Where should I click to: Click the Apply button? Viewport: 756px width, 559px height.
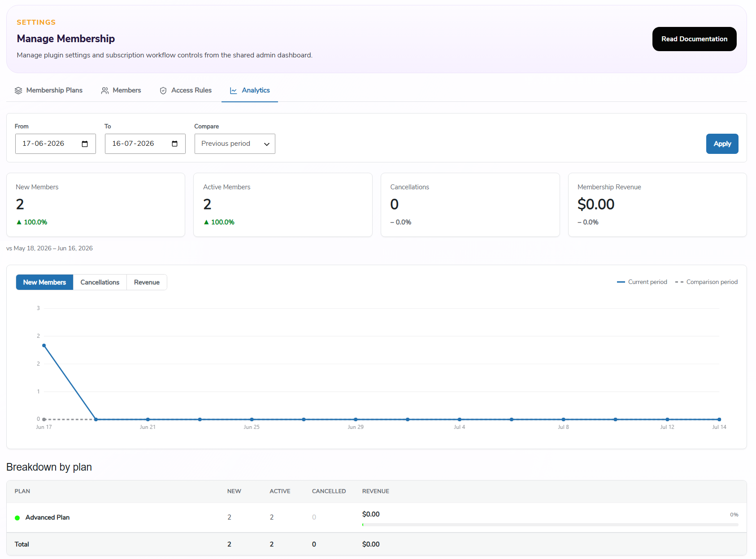coord(722,144)
